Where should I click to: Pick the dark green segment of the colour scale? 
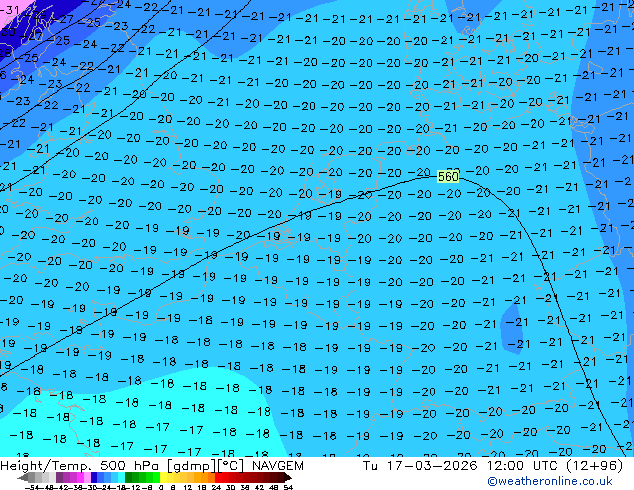point(129,477)
